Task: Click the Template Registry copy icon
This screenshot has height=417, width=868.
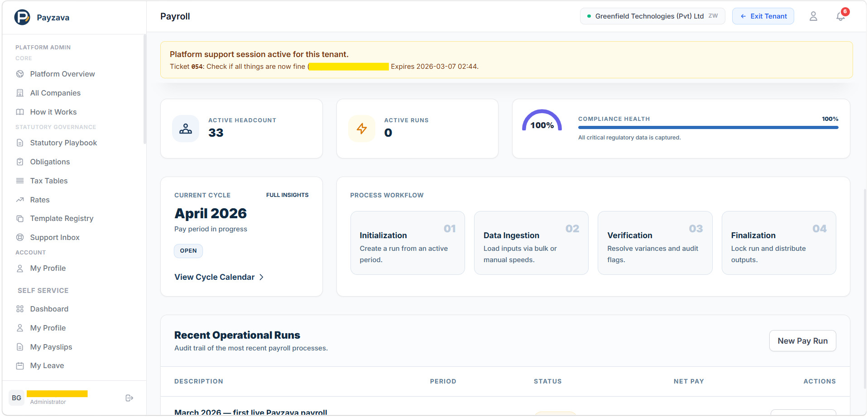Action: pos(20,218)
